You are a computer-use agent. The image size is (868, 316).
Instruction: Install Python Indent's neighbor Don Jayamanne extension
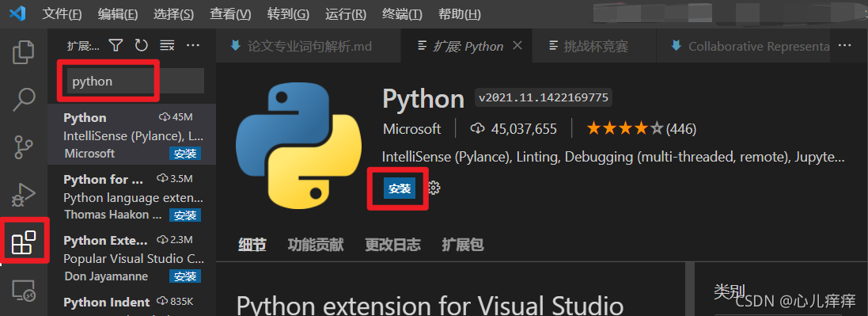point(185,276)
